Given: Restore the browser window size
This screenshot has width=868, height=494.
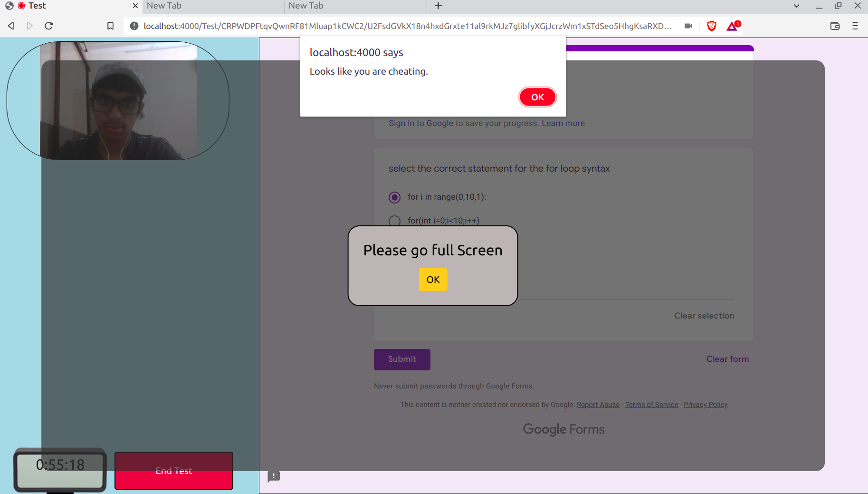Looking at the screenshot, I should (838, 6).
